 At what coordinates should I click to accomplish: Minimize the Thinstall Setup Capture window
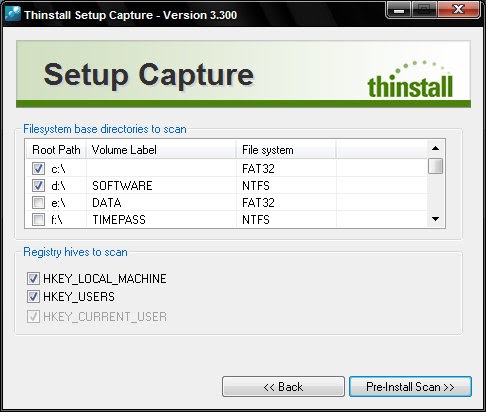click(x=399, y=10)
